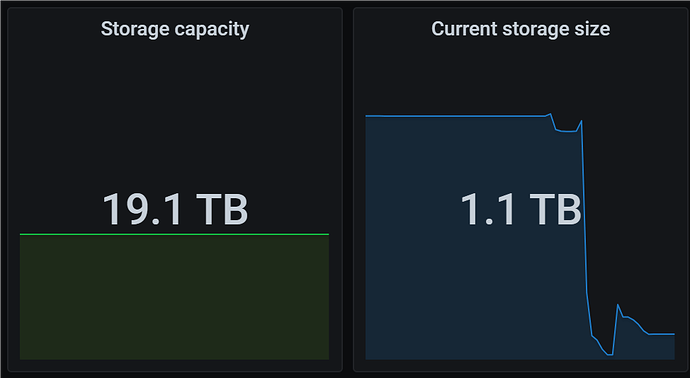Click the green capacity line in sparkline
690x378 pixels.
point(174,234)
